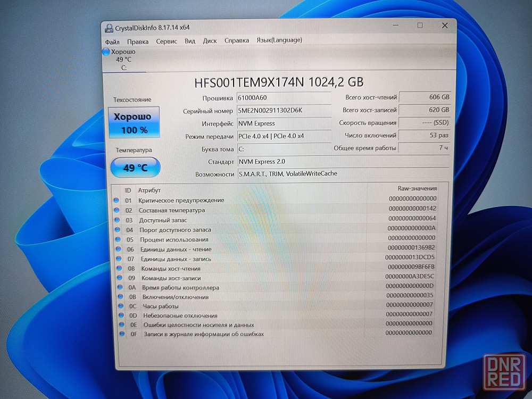The height and width of the screenshot is (399, 532).
Task: Click the serial number field 5ME2N002911302D6K
Action: [x=284, y=111]
